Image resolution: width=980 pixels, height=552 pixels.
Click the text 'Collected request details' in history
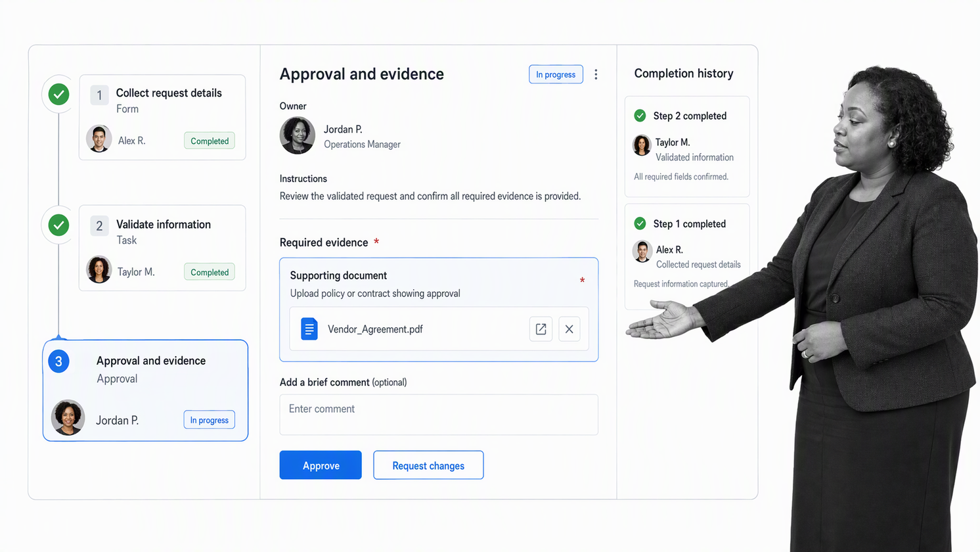(698, 264)
